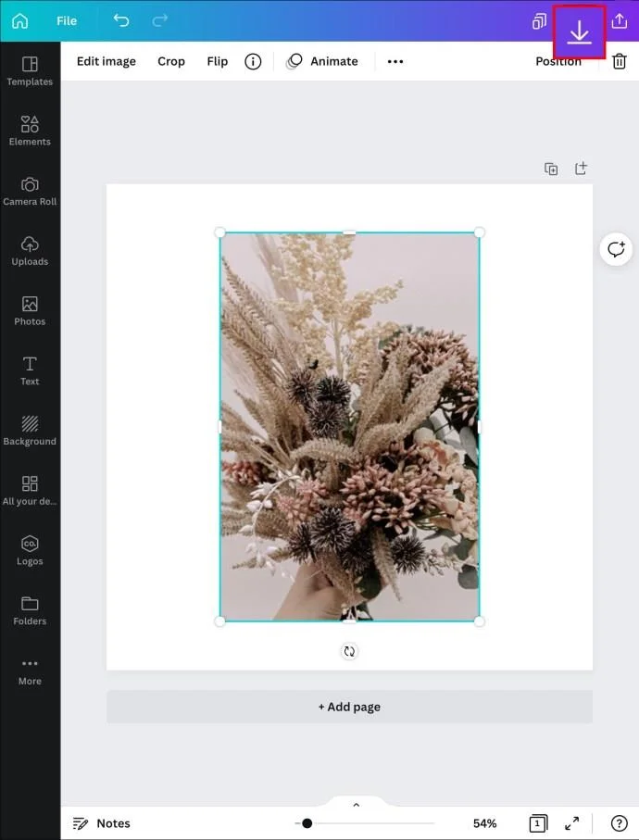
Task: Select the dried flower bouquet photo
Action: click(349, 427)
